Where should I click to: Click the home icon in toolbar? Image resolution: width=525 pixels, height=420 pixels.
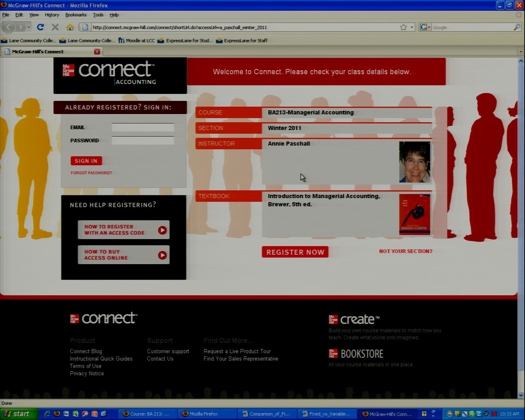(x=70, y=27)
